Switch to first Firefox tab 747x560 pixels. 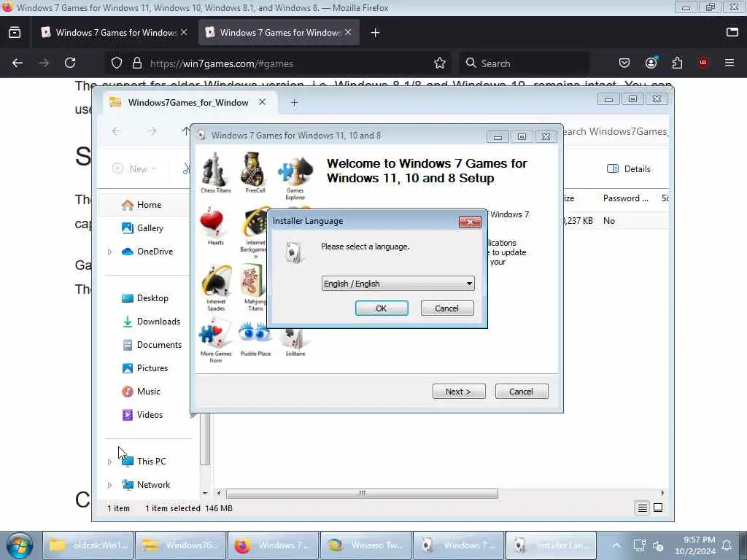pos(115,32)
